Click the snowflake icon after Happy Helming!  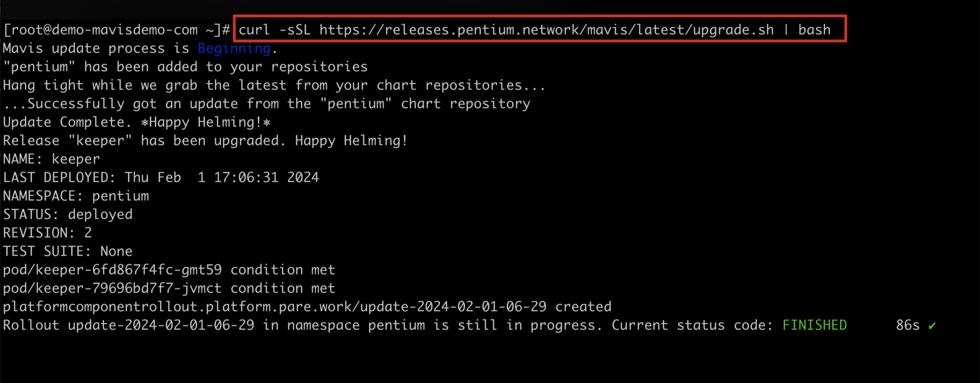267,122
